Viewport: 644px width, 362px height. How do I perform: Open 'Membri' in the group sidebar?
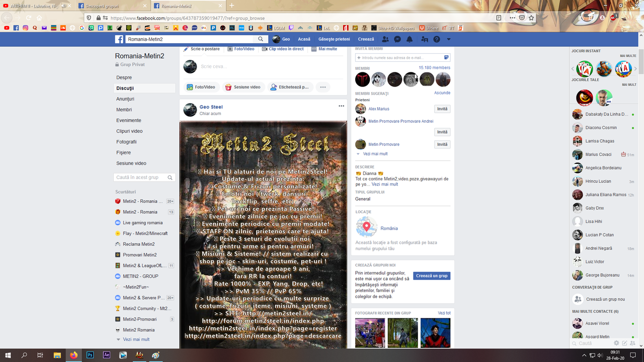pyautogui.click(x=124, y=110)
